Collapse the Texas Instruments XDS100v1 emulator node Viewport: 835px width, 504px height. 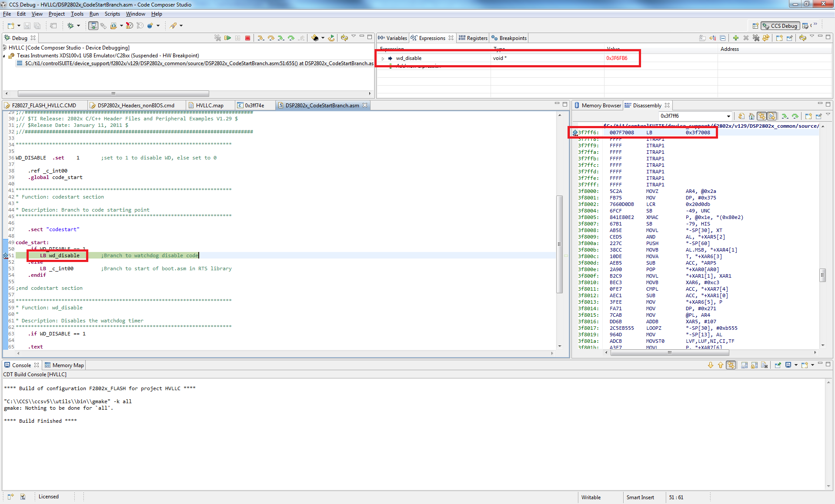pyautogui.click(x=4, y=56)
